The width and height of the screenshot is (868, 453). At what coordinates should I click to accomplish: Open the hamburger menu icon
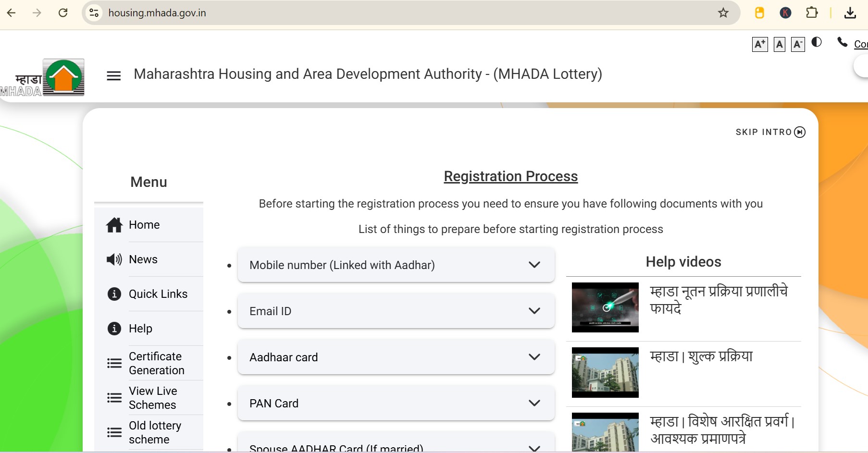click(113, 76)
